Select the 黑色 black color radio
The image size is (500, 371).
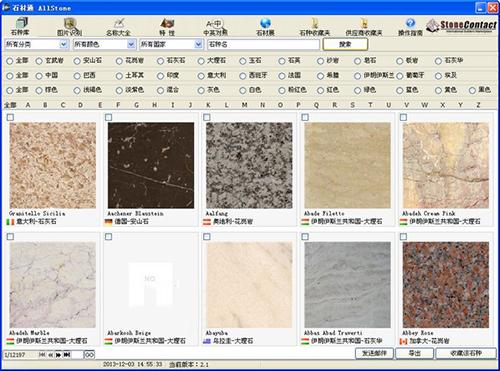click(472, 90)
